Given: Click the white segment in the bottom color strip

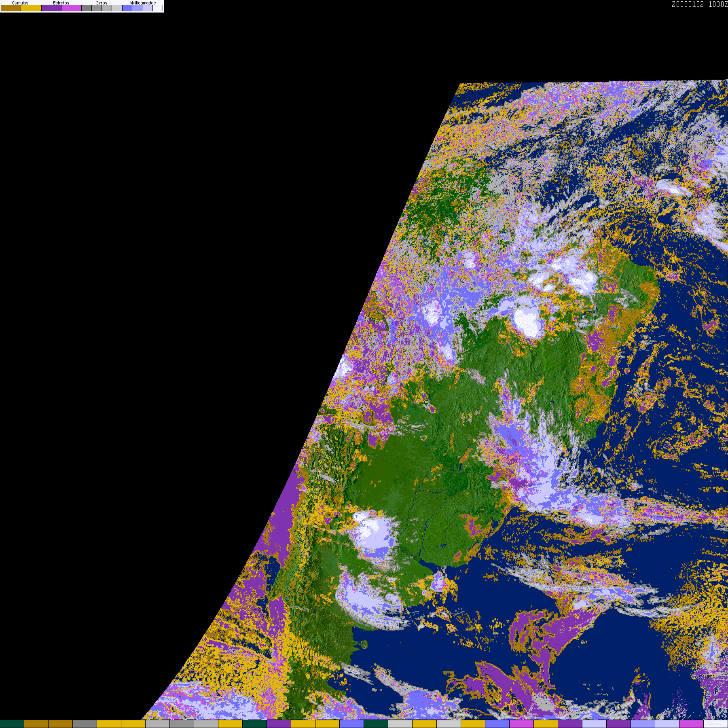Looking at the screenshot, I should point(716,724).
